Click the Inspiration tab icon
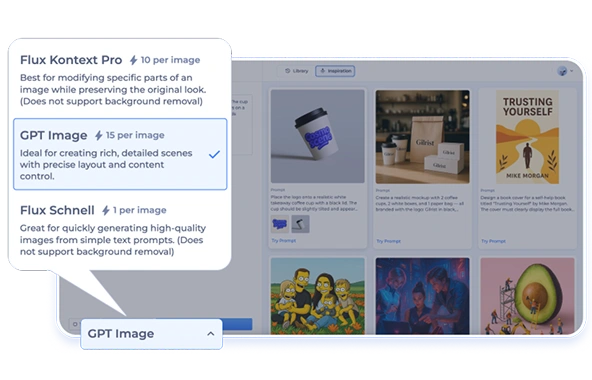Screen dimensions: 592x380 pyautogui.click(x=323, y=71)
